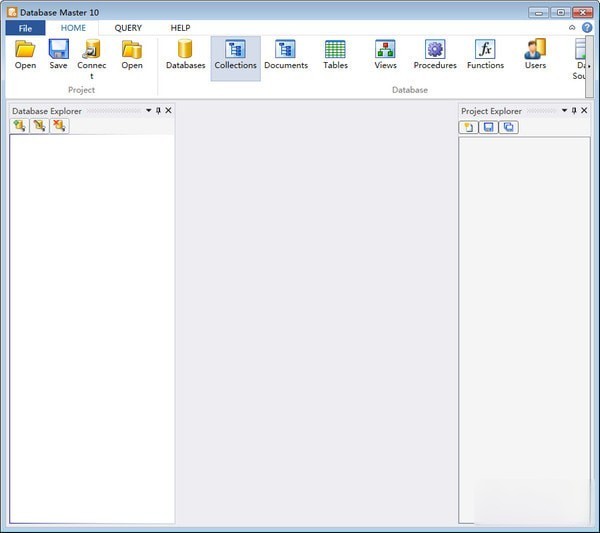Show Documents via the ribbon icon
The image size is (600, 533).
pos(285,50)
